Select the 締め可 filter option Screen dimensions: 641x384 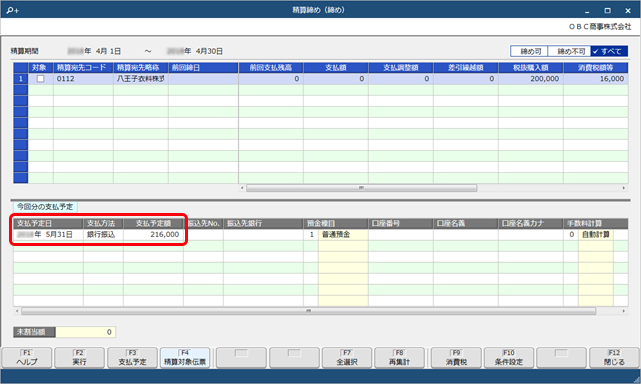pos(529,51)
